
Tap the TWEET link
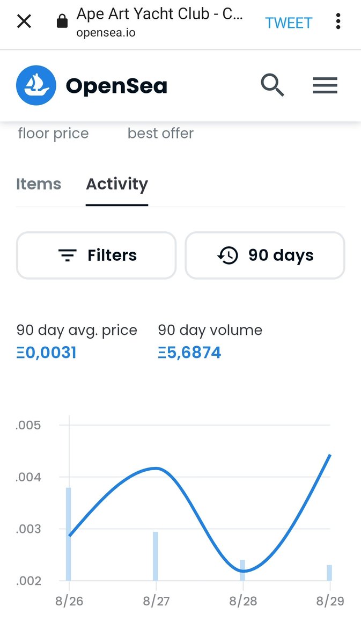pos(289,23)
